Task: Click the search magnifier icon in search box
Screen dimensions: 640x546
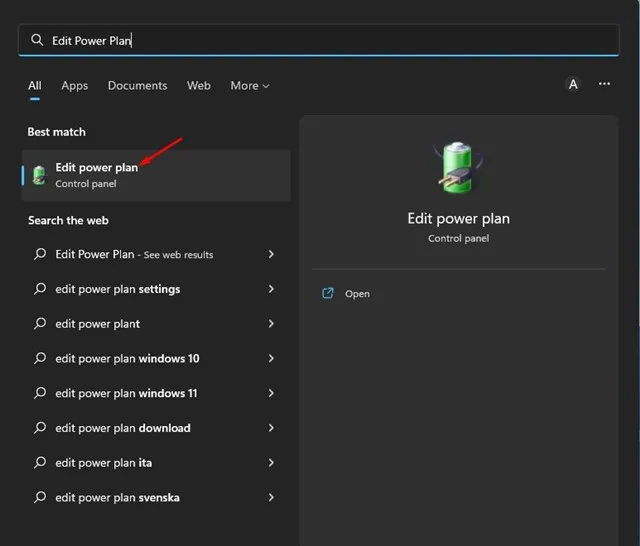Action: pyautogui.click(x=37, y=40)
